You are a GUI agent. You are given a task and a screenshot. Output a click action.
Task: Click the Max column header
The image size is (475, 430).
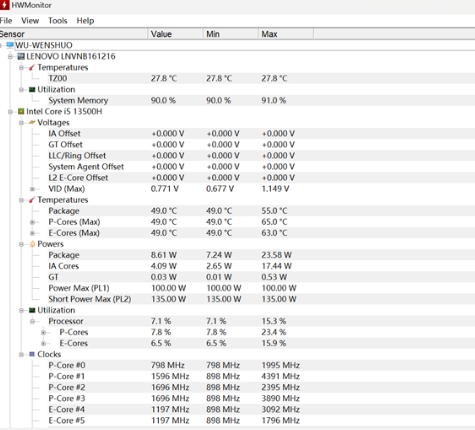coord(286,34)
